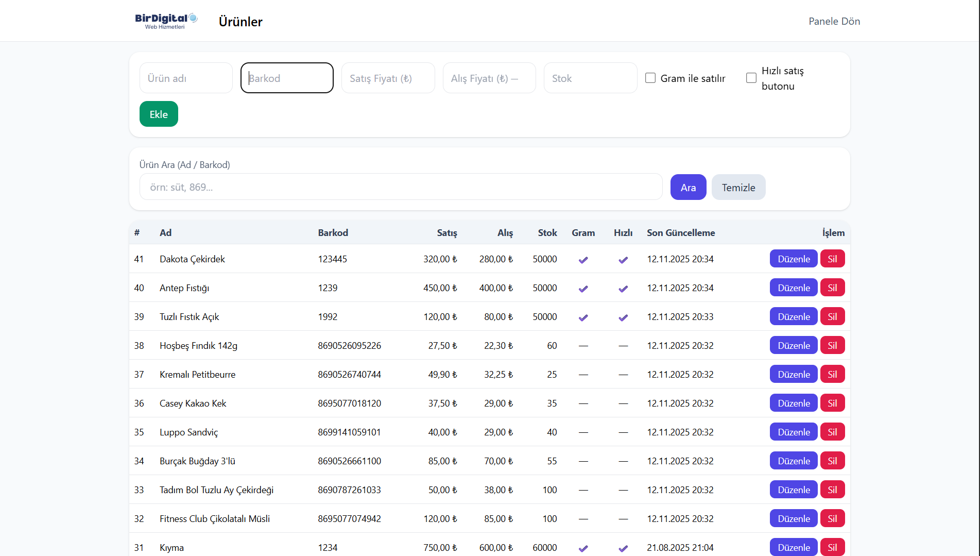Delete Antep Fıstığı with Sil button
The image size is (980, 556).
pyautogui.click(x=832, y=288)
